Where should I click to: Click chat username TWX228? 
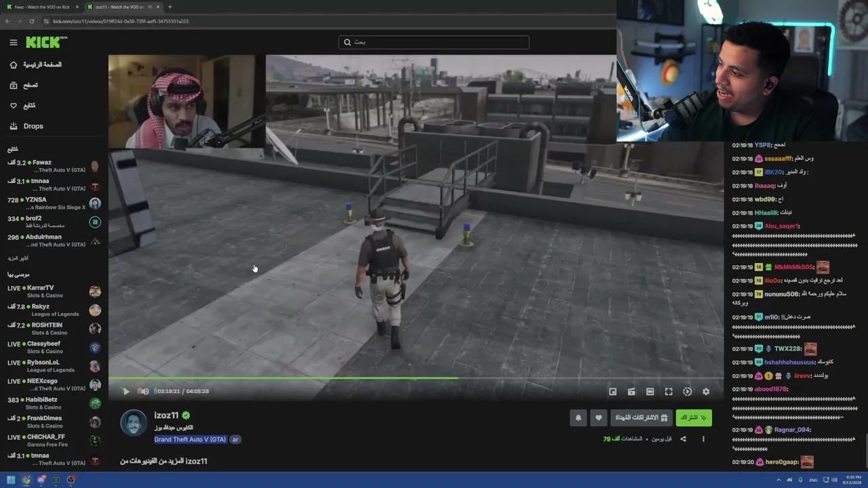(x=787, y=348)
